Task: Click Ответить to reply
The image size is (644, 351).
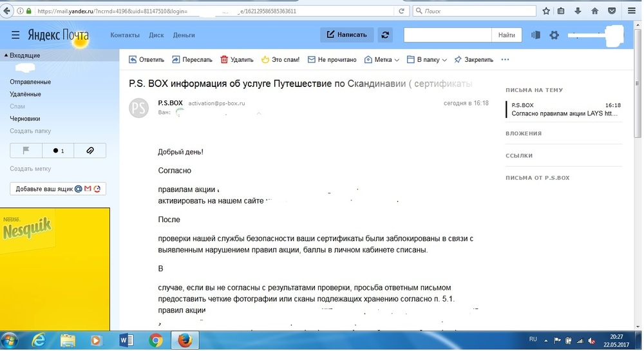Action: click(x=147, y=59)
